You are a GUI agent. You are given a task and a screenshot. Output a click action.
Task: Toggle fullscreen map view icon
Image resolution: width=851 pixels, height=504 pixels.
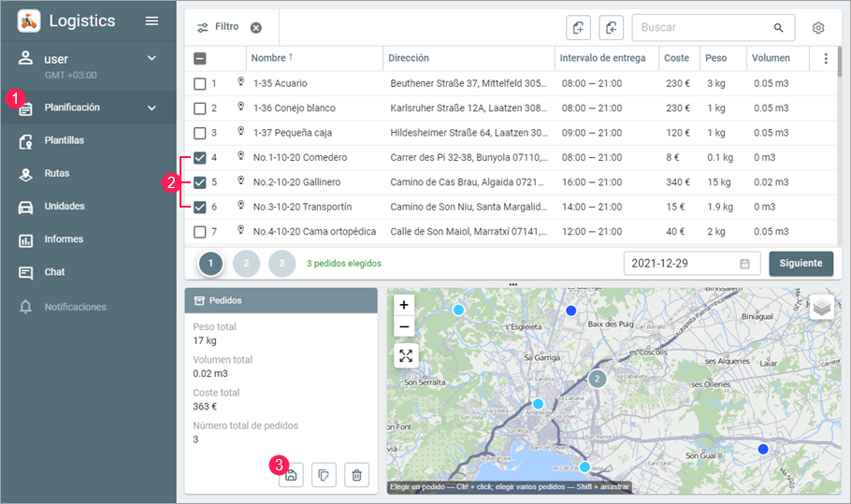point(404,355)
